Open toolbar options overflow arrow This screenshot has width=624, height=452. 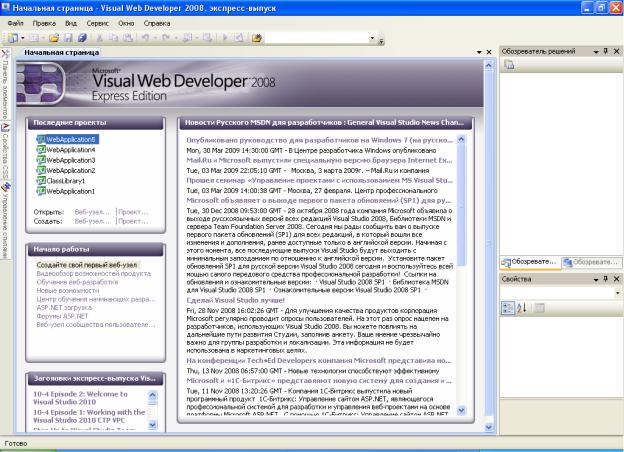pos(381,41)
